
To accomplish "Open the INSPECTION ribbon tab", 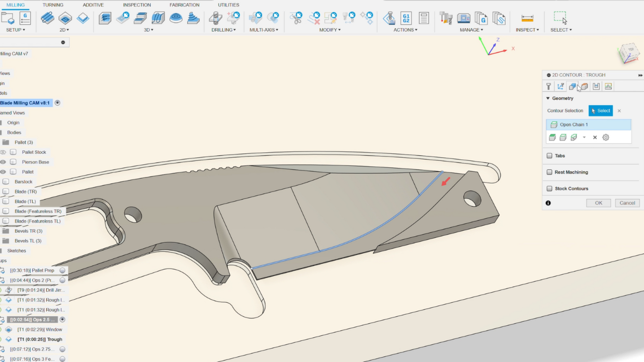I will click(x=137, y=5).
